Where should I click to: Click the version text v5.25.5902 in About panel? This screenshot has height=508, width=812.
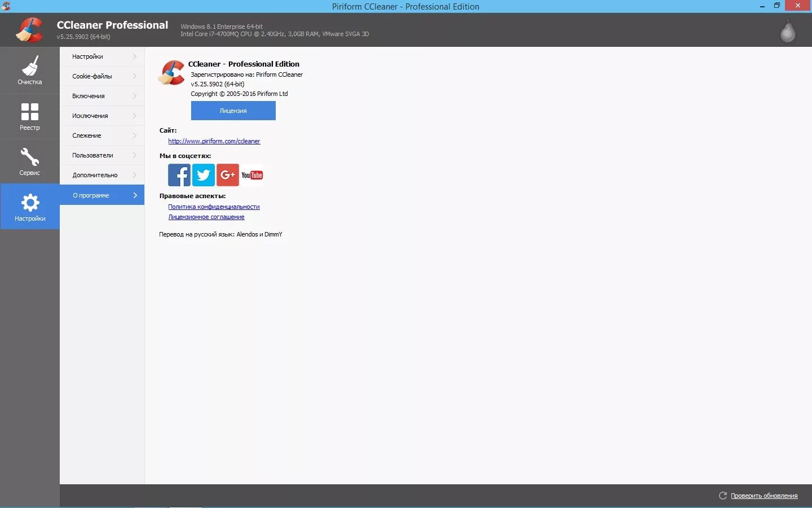[218, 84]
